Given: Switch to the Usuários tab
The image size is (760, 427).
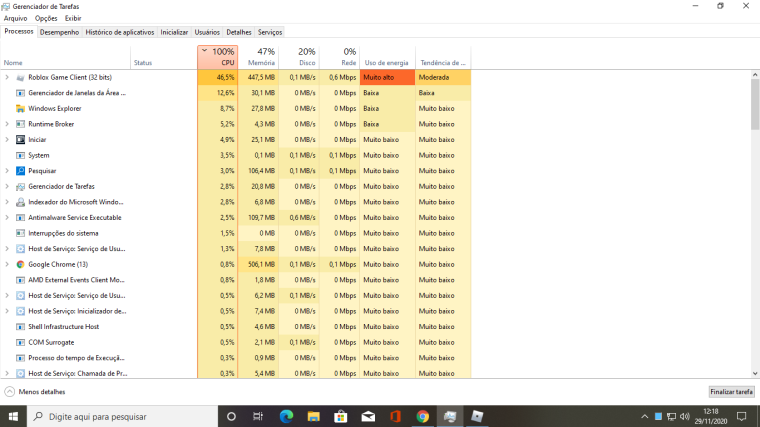Looking at the screenshot, I should click(x=207, y=32).
